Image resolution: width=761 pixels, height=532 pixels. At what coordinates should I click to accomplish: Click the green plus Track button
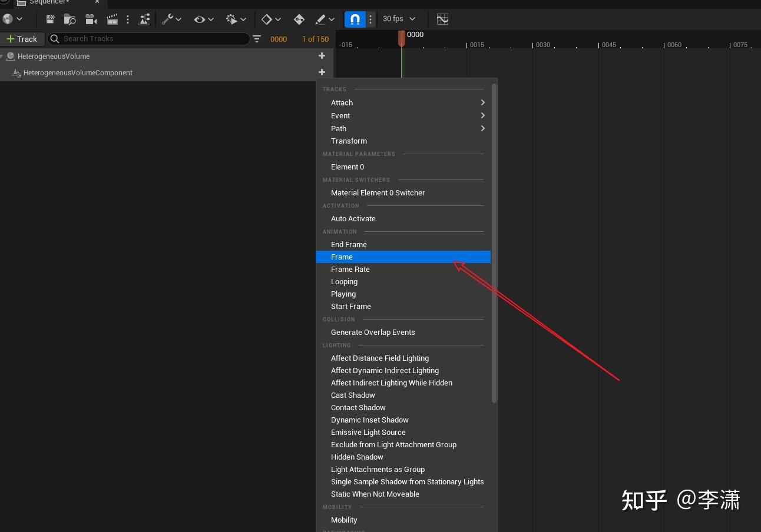pyautogui.click(x=22, y=39)
